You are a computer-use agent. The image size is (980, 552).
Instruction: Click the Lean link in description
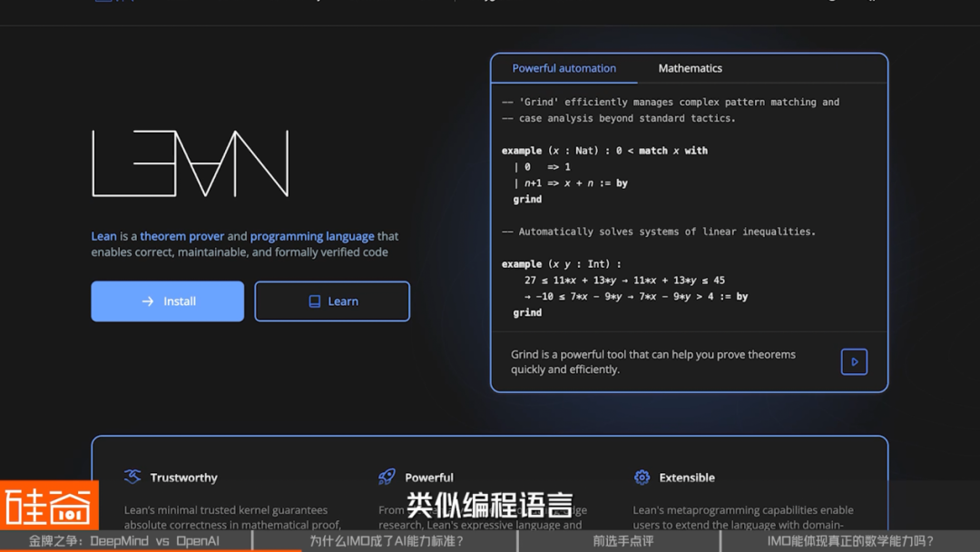pos(103,236)
